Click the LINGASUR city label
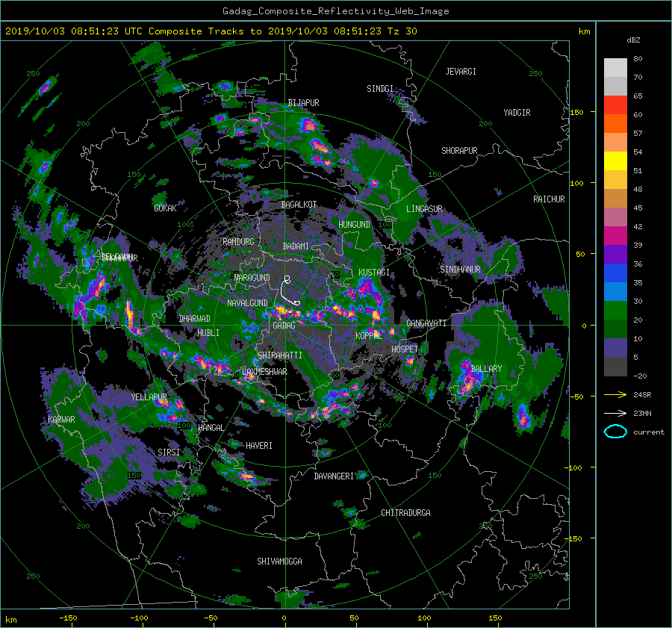Image resolution: width=672 pixels, height=628 pixels. click(424, 209)
